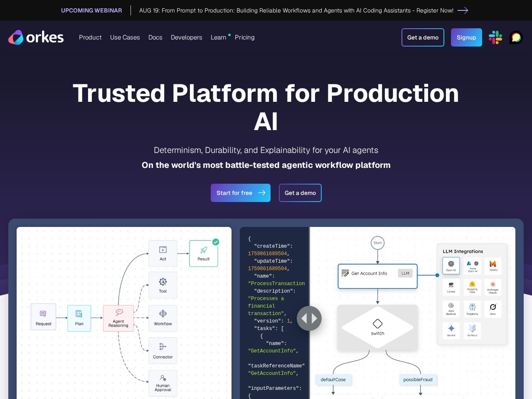This screenshot has width=532, height=399.
Task: Click the Signup button
Action: click(466, 37)
